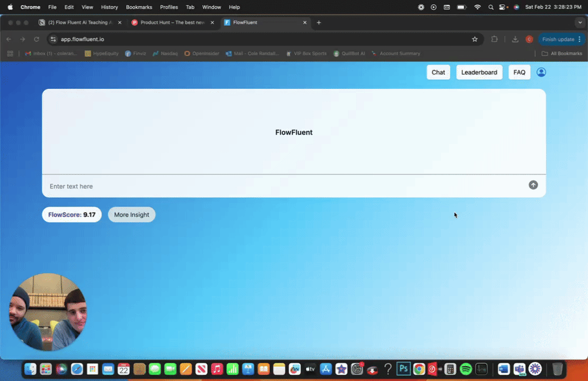This screenshot has width=588, height=381.
Task: Click the FlowScore 9.17 badge
Action: pos(72,215)
